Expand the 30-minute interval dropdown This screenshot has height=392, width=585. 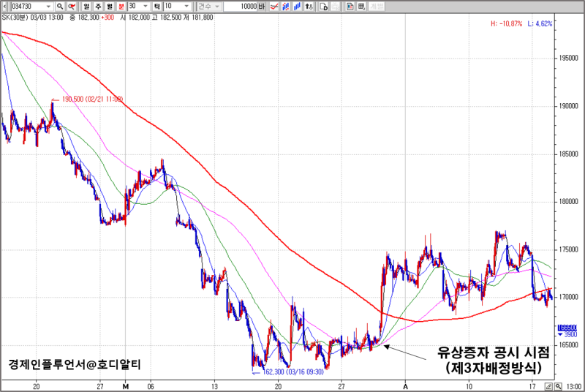[x=146, y=7]
